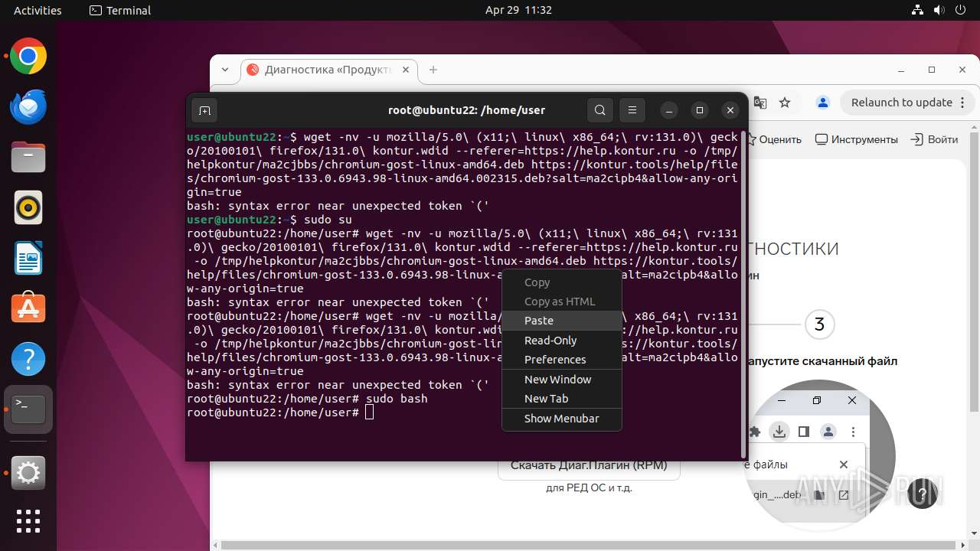Image resolution: width=980 pixels, height=551 pixels.
Task: Open the search tool in Terminal header
Action: pos(600,110)
